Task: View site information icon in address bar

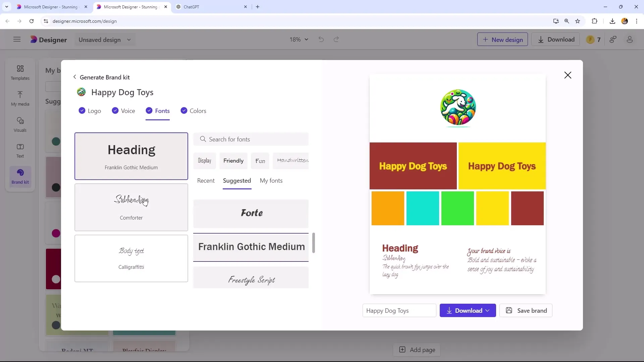Action: click(x=46, y=21)
